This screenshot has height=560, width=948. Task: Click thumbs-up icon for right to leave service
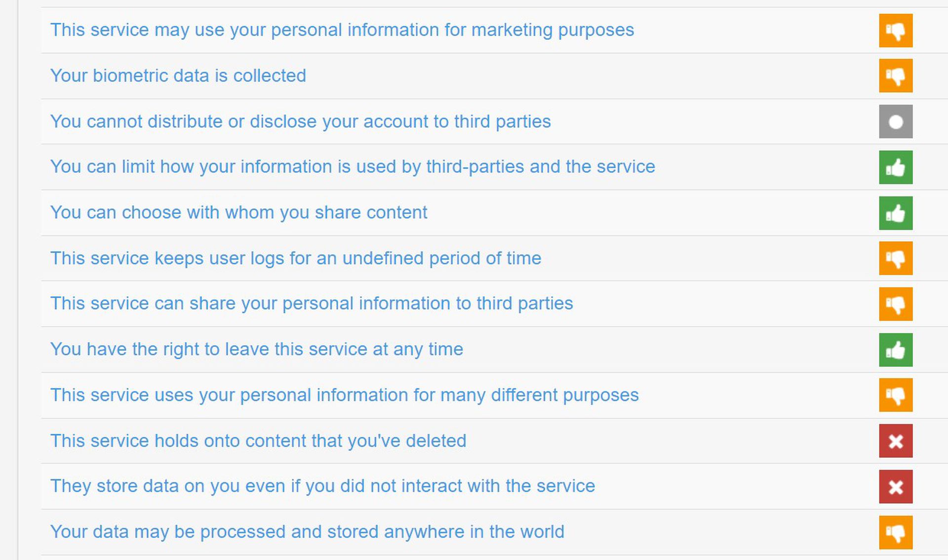pos(895,350)
